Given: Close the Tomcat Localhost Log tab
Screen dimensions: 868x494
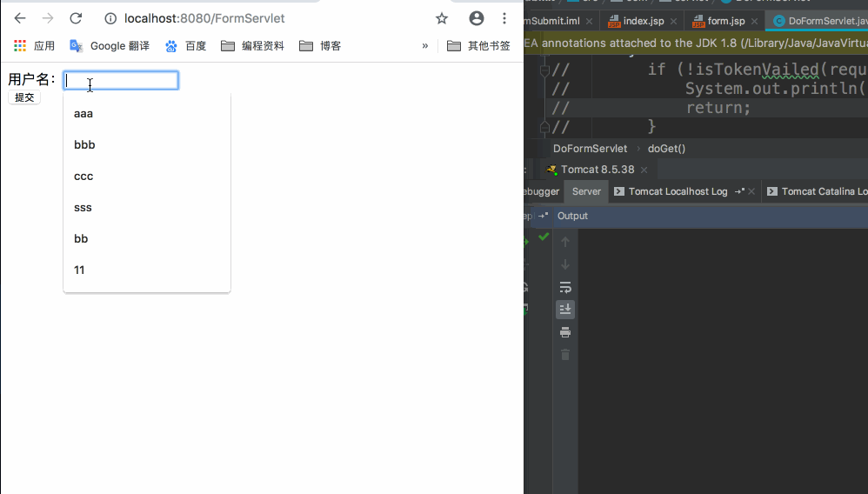Looking at the screenshot, I should click(751, 191).
